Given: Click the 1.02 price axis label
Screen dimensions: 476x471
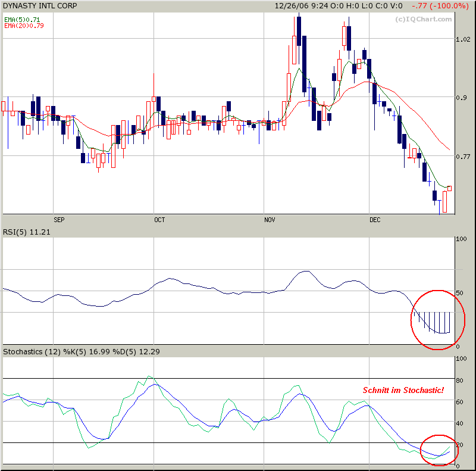Looking at the screenshot, I should tap(464, 39).
